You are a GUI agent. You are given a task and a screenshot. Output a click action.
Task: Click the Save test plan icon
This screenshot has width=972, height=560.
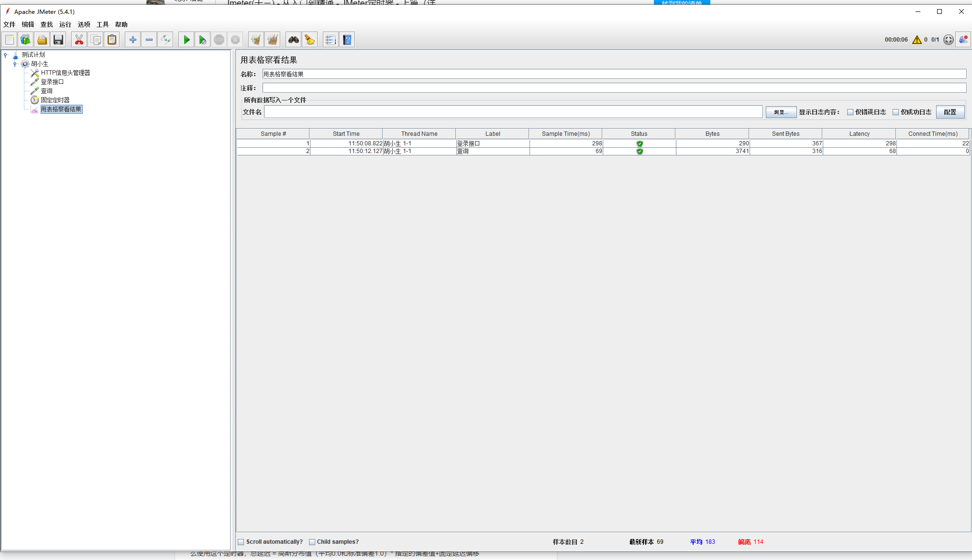click(x=58, y=40)
